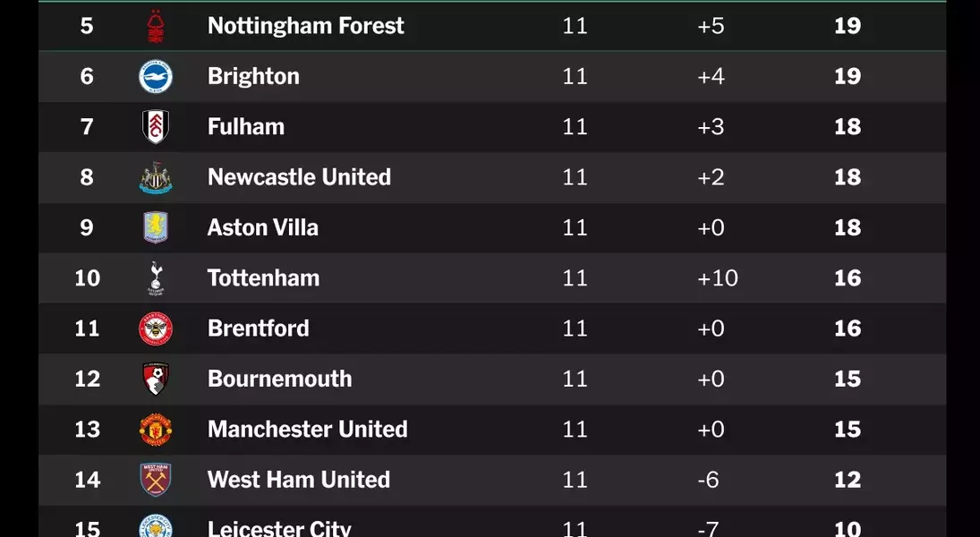Image resolution: width=980 pixels, height=537 pixels.
Task: Select the Newcastle United crest
Action: click(156, 177)
